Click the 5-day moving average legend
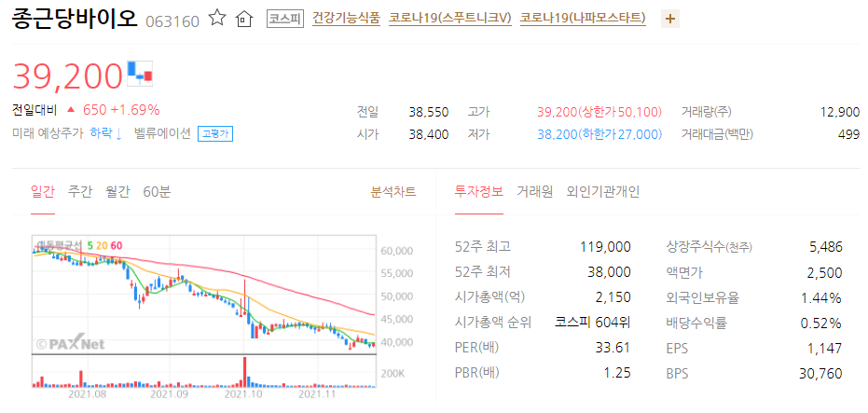This screenshot has height=413, width=868. pyautogui.click(x=90, y=244)
